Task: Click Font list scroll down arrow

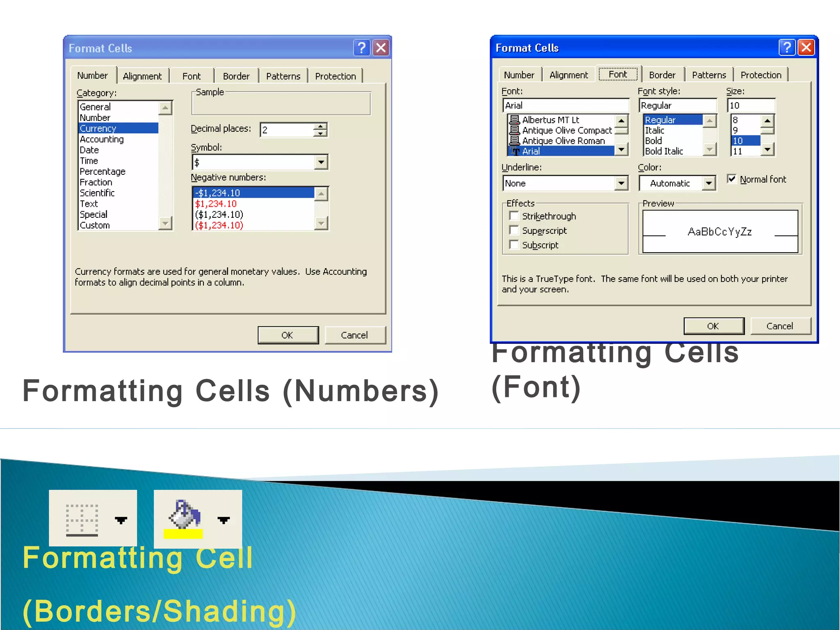Action: 621,149
